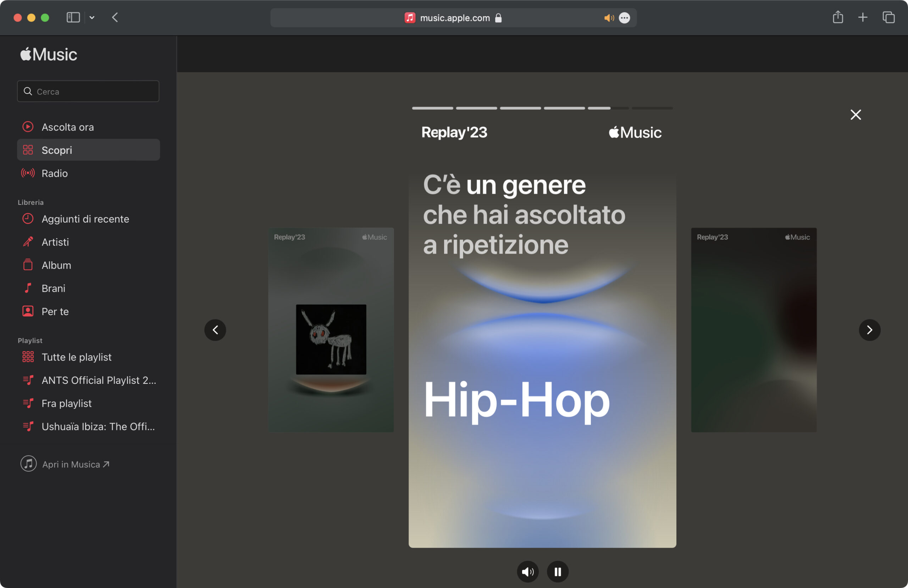Click the Brani music note icon
This screenshot has width=908, height=588.
(x=28, y=288)
